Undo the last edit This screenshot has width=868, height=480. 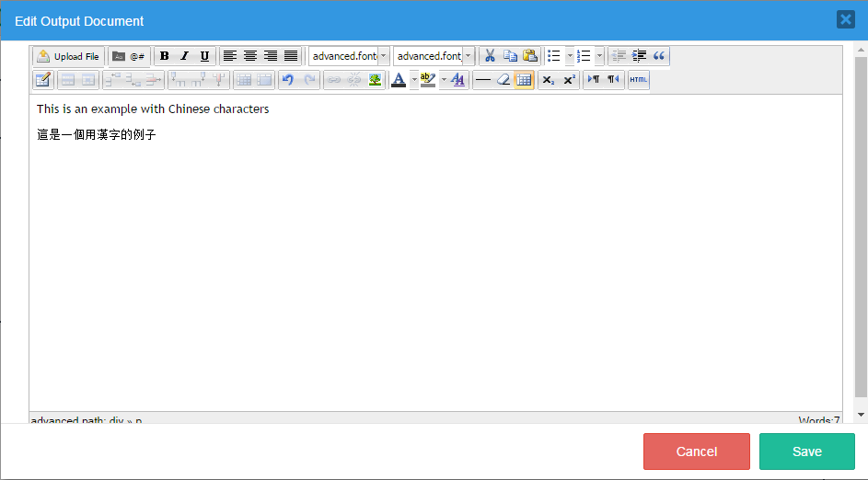pyautogui.click(x=287, y=80)
